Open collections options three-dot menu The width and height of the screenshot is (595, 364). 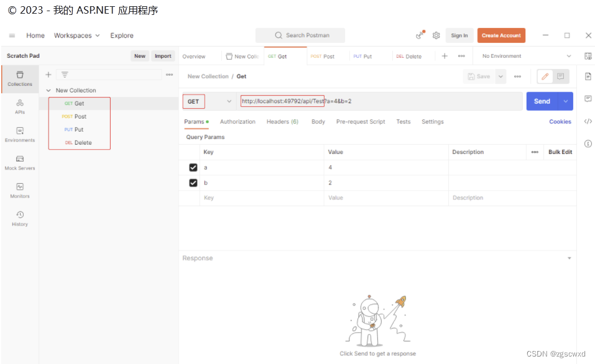[x=169, y=75]
